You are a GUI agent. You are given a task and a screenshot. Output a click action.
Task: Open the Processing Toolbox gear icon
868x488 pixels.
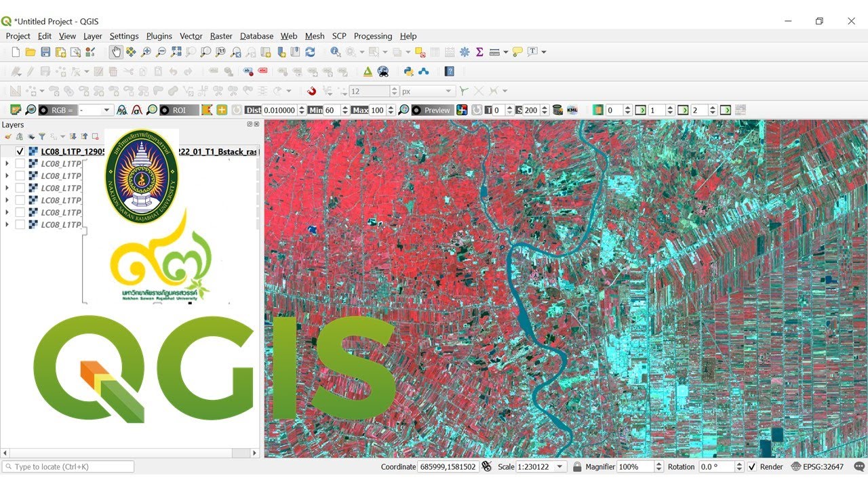pos(465,52)
